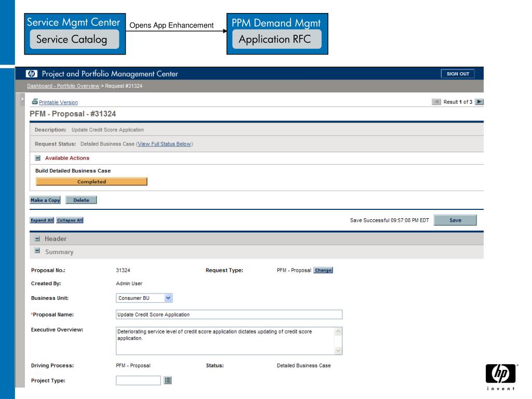Click the Make a Copy button

point(45,200)
